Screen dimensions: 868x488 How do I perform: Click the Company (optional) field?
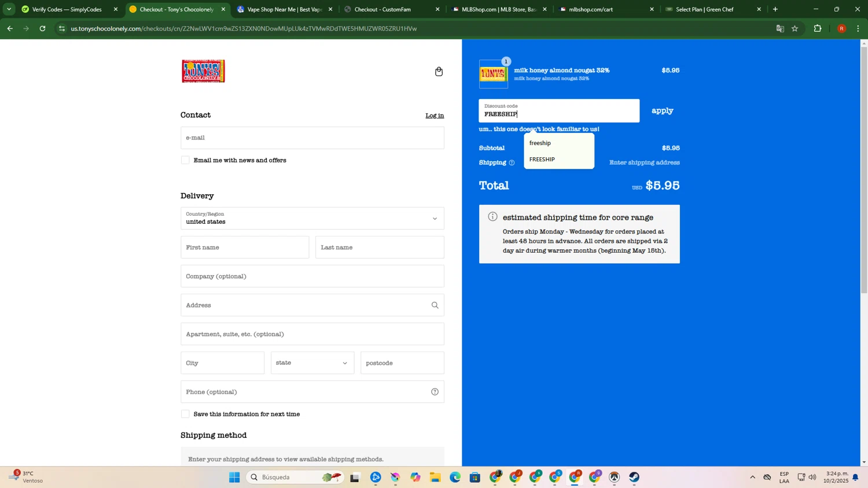(x=312, y=276)
